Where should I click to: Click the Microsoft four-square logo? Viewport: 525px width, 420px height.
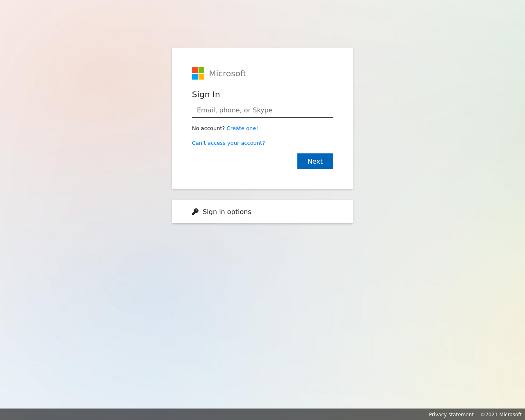pos(198,73)
